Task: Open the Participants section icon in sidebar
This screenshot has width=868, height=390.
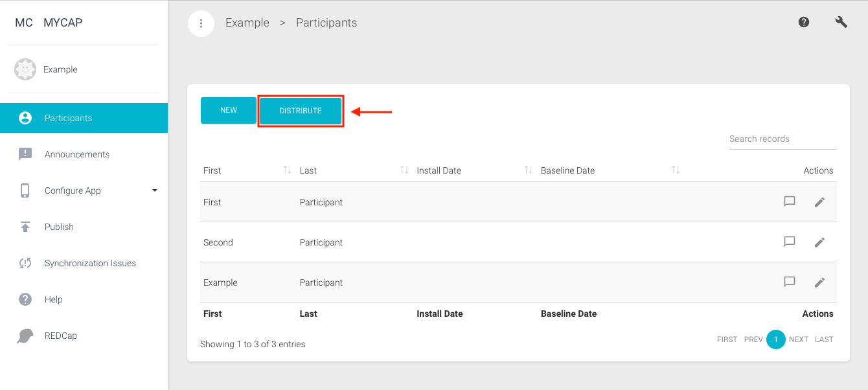Action: (x=25, y=118)
